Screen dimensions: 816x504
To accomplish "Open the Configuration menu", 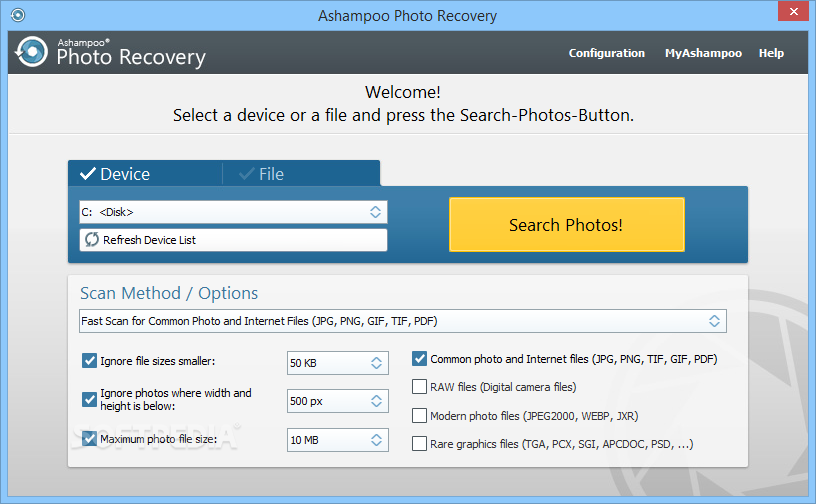I will click(x=607, y=53).
